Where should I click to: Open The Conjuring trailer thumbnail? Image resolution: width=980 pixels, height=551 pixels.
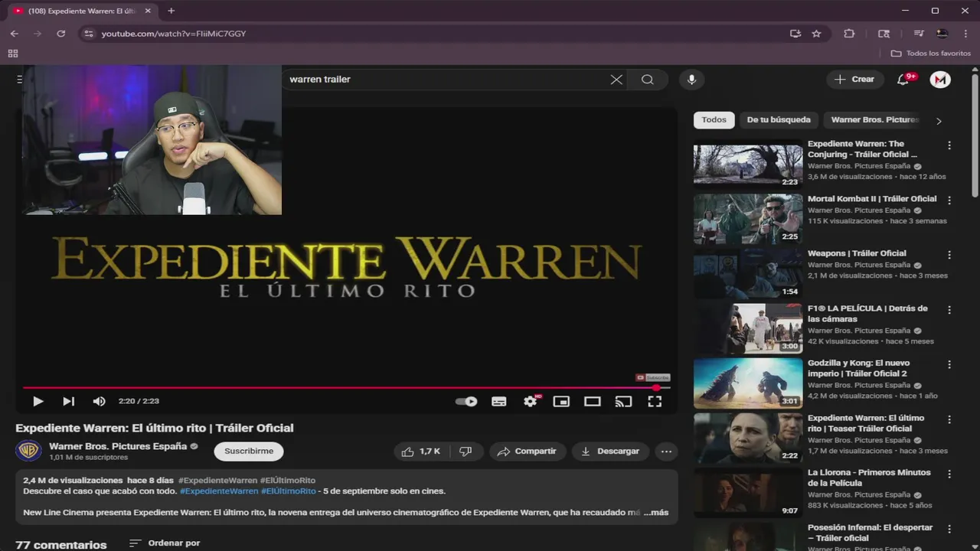coord(748,164)
